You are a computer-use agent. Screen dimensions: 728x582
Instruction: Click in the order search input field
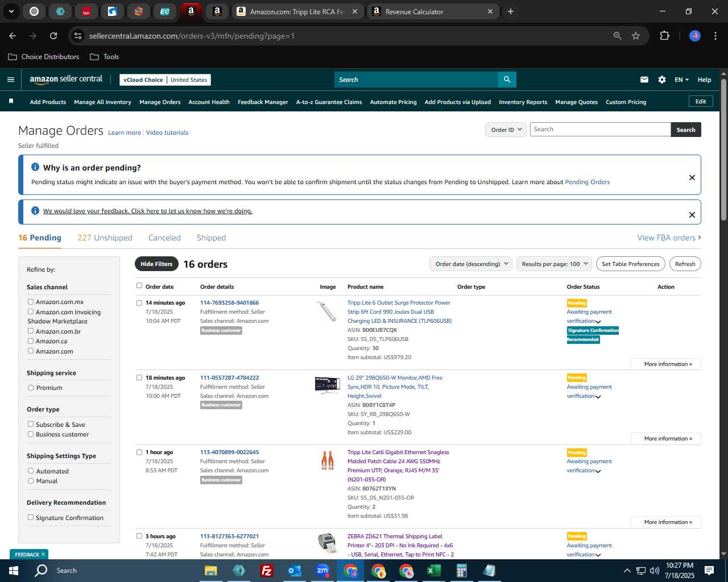tap(600, 130)
